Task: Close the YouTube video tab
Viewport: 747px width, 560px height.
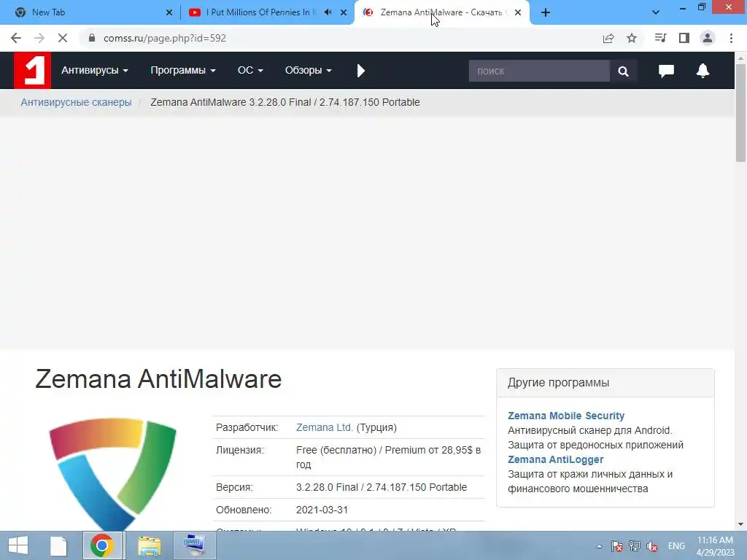Action: 344,13
